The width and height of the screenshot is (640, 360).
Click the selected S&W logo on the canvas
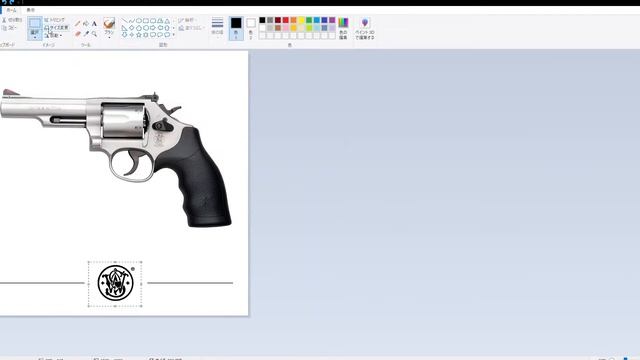coord(116,283)
